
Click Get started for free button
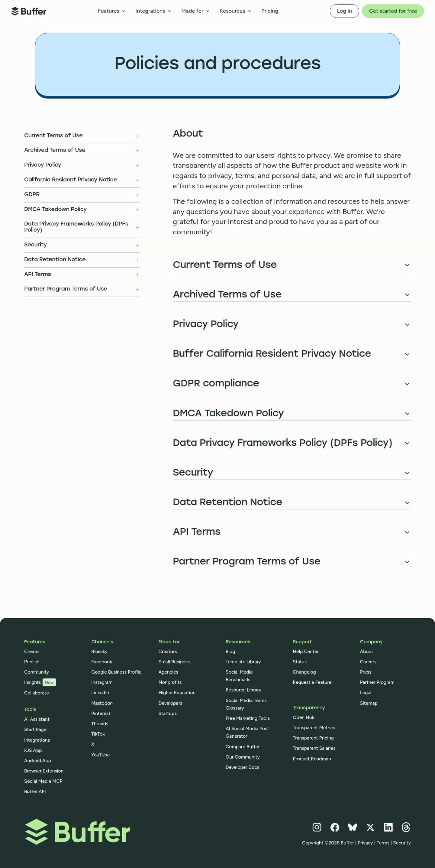(x=393, y=11)
